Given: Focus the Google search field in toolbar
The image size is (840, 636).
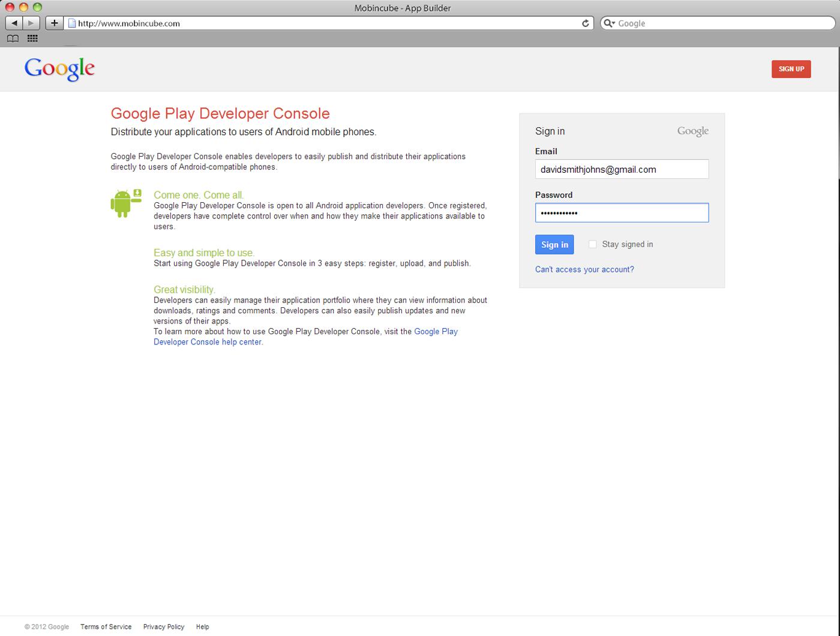Looking at the screenshot, I should (x=718, y=23).
